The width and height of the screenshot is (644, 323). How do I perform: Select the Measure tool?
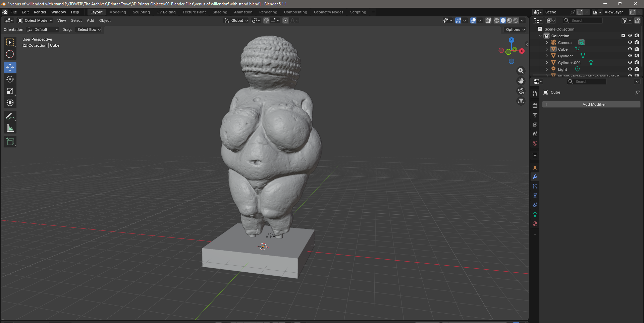click(10, 128)
